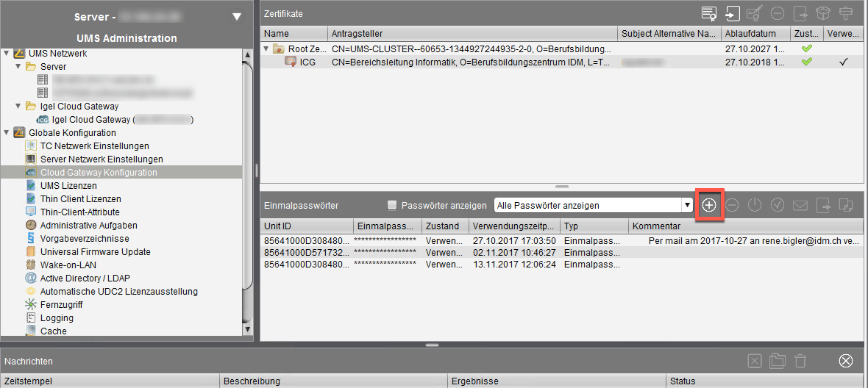Sort certificates by Ablaufdatum column
868x388 pixels.
pos(755,34)
